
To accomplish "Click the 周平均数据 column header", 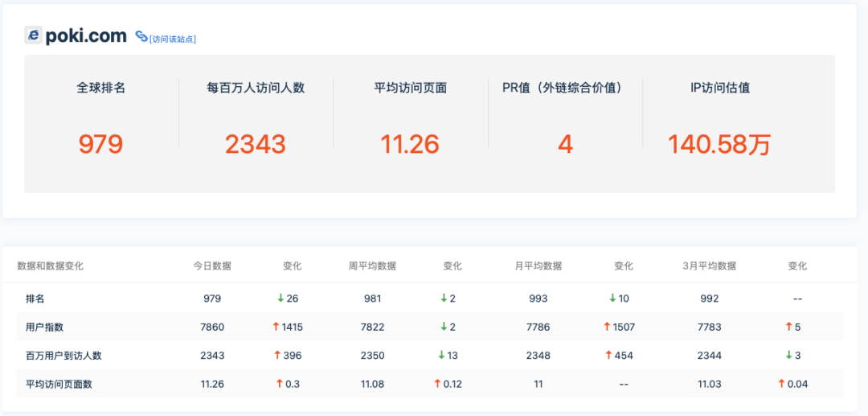I will [x=372, y=266].
